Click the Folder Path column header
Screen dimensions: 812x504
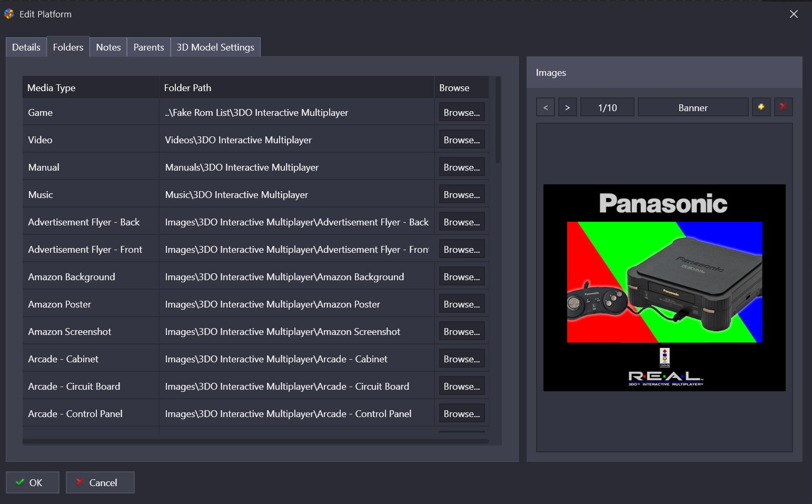click(296, 87)
